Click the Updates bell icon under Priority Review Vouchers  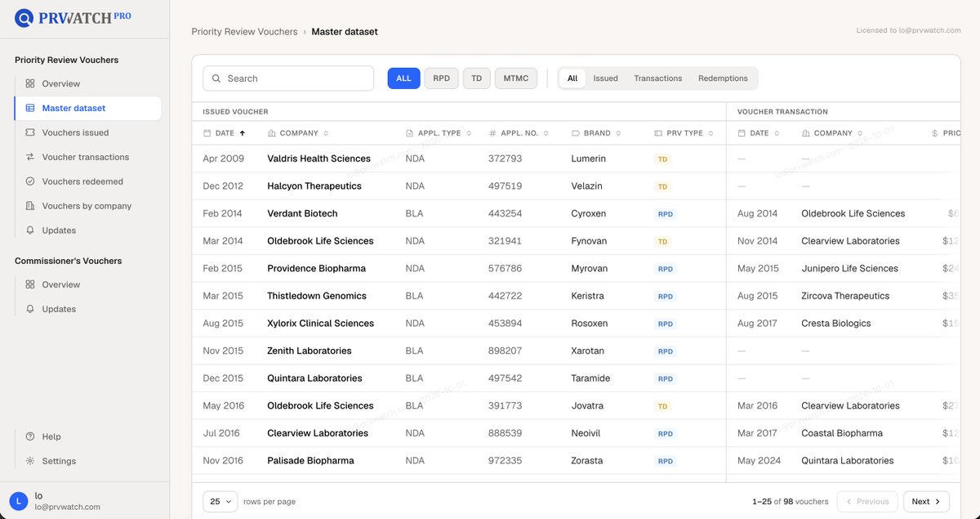pyautogui.click(x=30, y=230)
